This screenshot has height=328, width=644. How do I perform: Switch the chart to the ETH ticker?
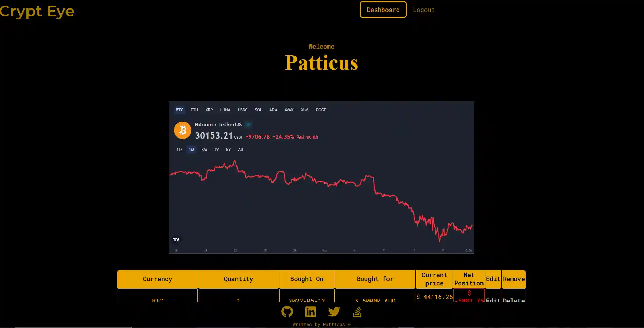[x=194, y=110]
